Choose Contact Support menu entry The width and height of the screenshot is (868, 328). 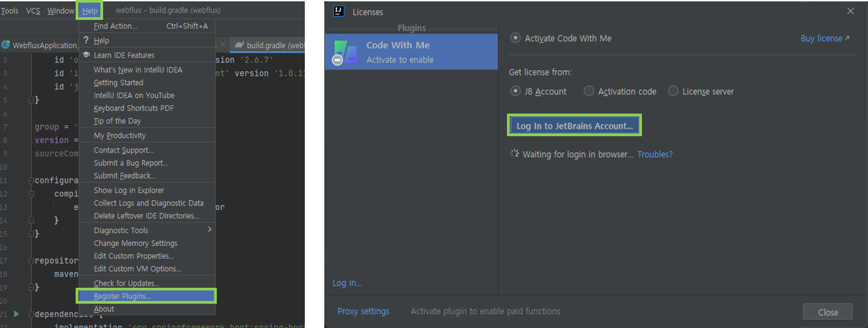click(x=147, y=150)
